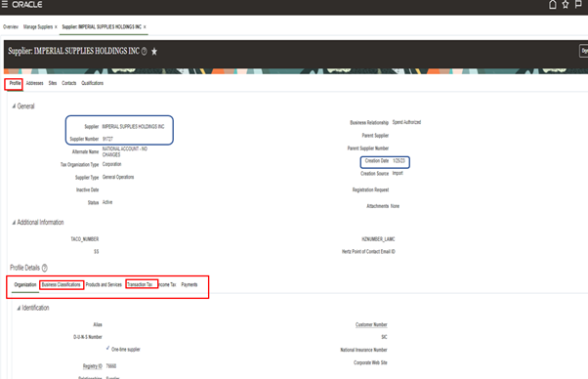Click the National Insurance Number label
Image resolution: width=588 pixels, height=379 pixels.
(363, 350)
